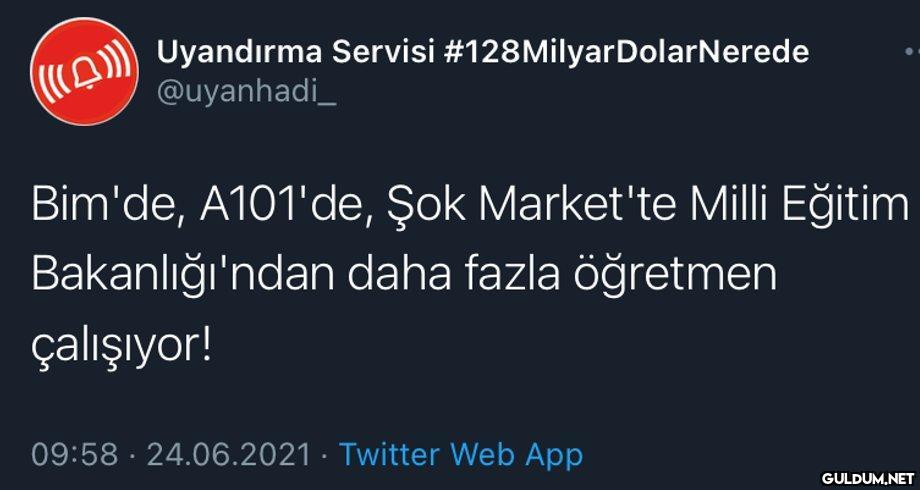Image resolution: width=920 pixels, height=490 pixels.
Task: Open the Twitter Web App source link
Action: [461, 455]
